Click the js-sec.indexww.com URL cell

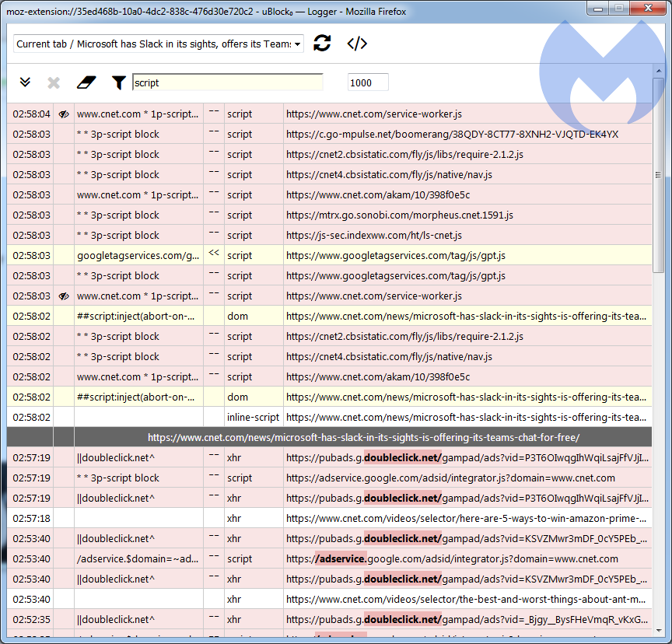[467, 235]
